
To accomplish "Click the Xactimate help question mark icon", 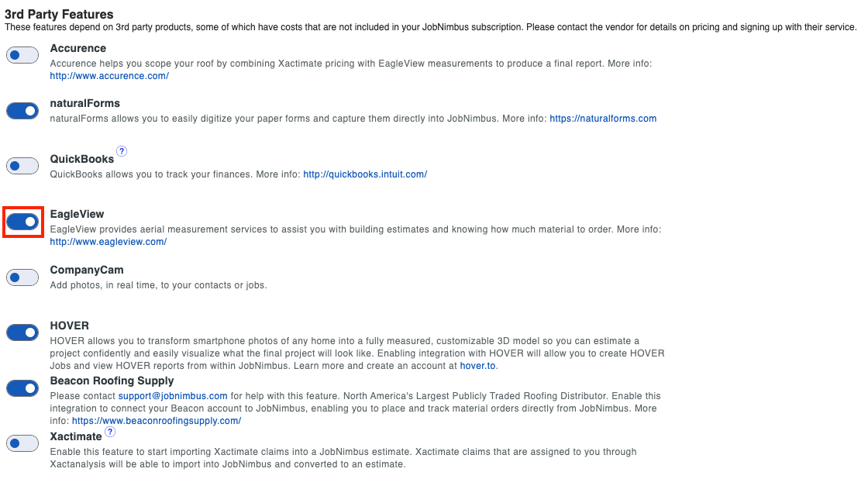I will point(110,432).
